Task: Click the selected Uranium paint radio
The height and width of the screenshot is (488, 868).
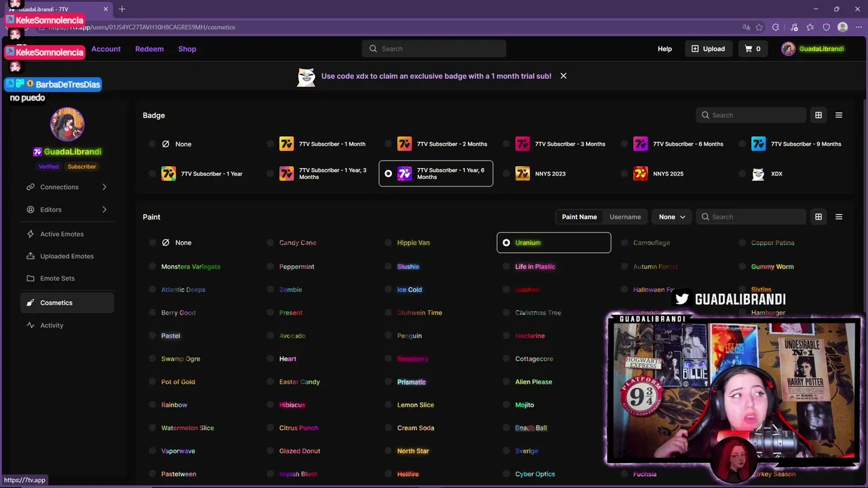Action: click(x=507, y=243)
